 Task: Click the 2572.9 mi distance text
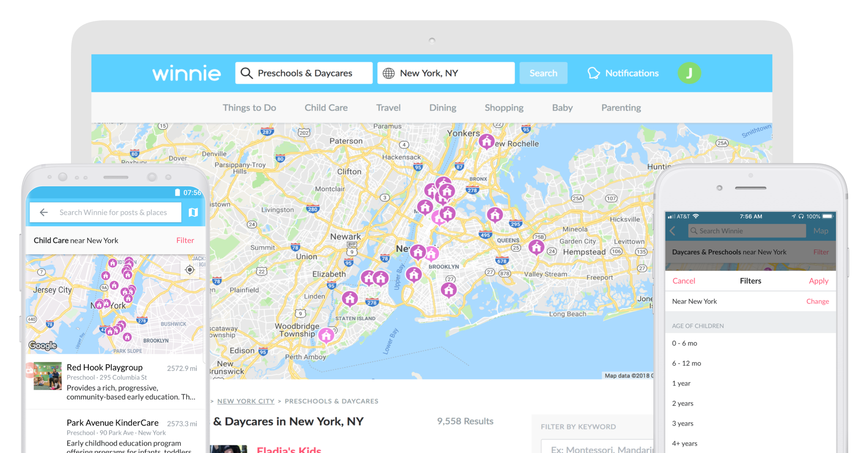[182, 368]
